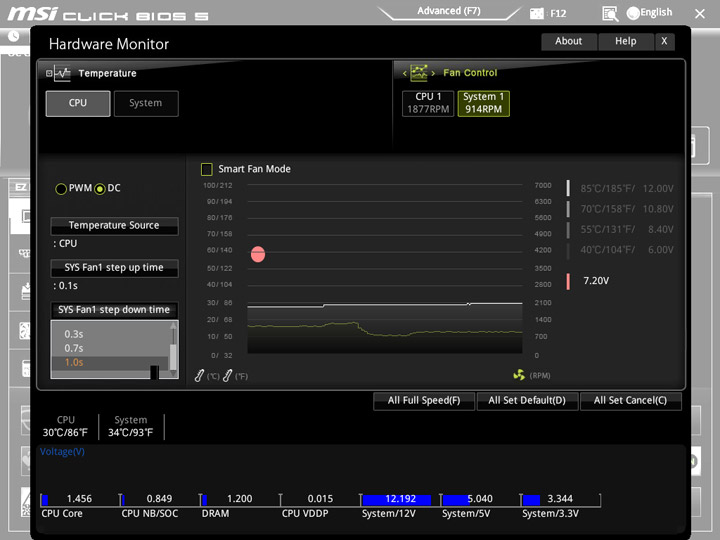Click the Temperature monitor graph icon

[x=62, y=73]
